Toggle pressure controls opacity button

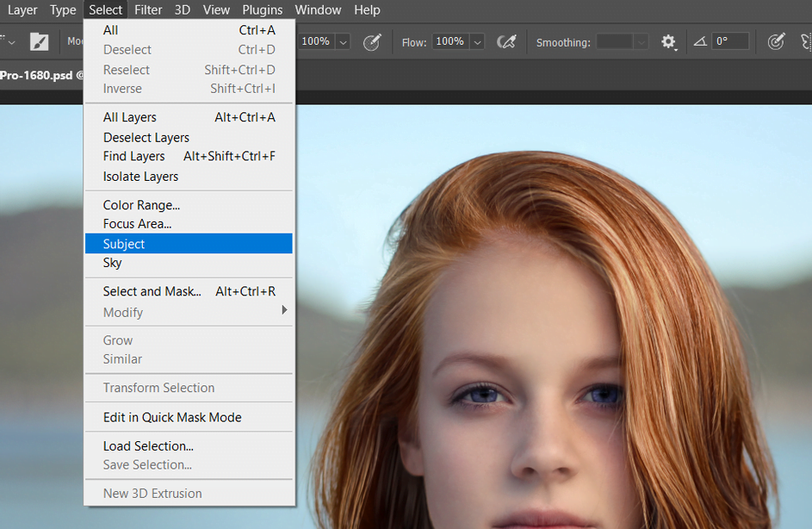(373, 40)
